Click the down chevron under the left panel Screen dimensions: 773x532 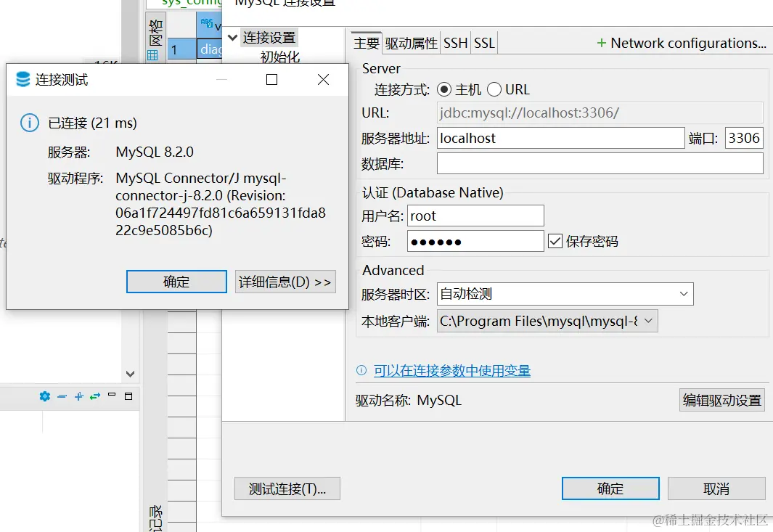pos(130,374)
